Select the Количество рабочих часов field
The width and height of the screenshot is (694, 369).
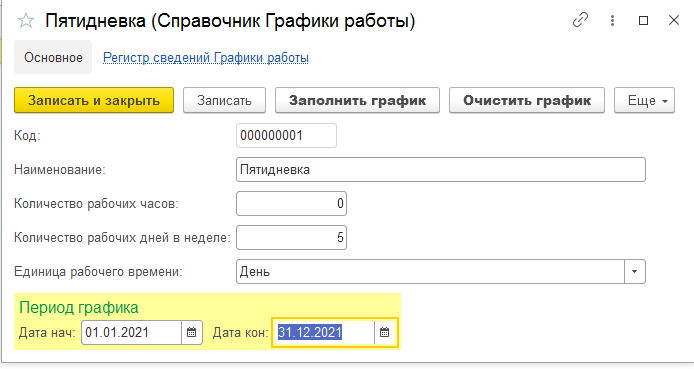click(x=291, y=204)
